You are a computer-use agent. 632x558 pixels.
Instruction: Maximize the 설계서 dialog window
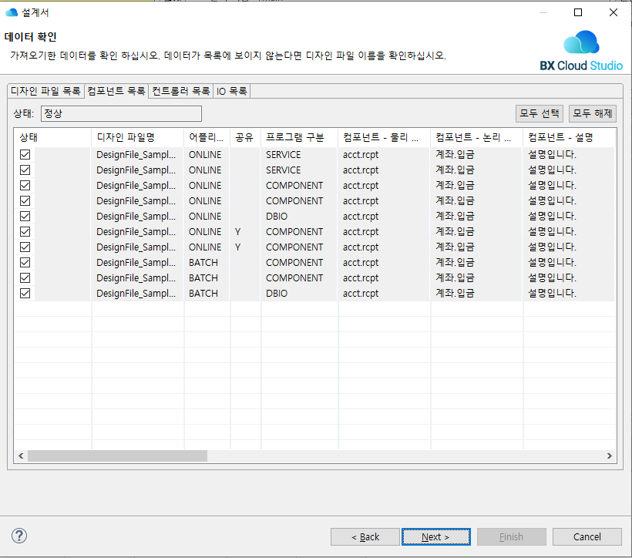pos(578,13)
